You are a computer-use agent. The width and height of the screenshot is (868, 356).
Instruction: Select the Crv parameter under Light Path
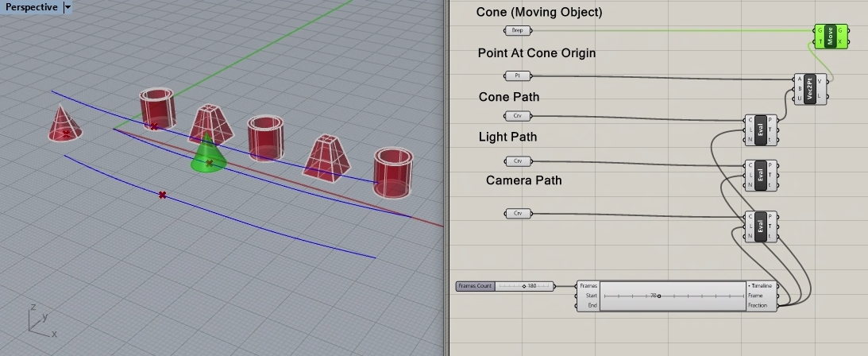click(518, 161)
